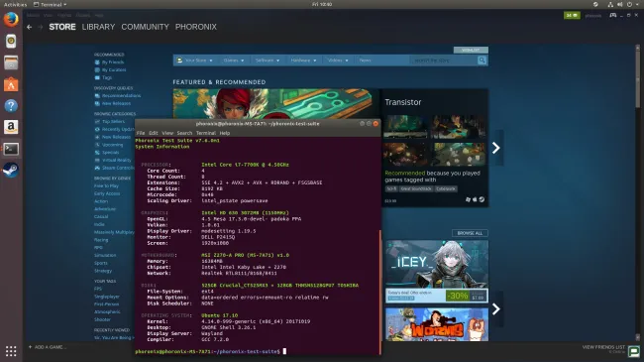644x362 pixels.
Task: Click the Tags sidebar icon
Action: 97,77
